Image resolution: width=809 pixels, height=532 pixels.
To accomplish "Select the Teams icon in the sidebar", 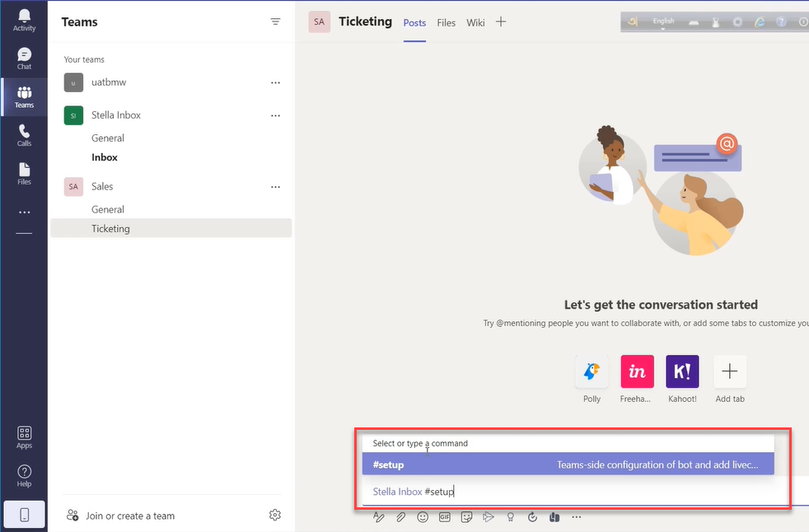I will [24, 97].
